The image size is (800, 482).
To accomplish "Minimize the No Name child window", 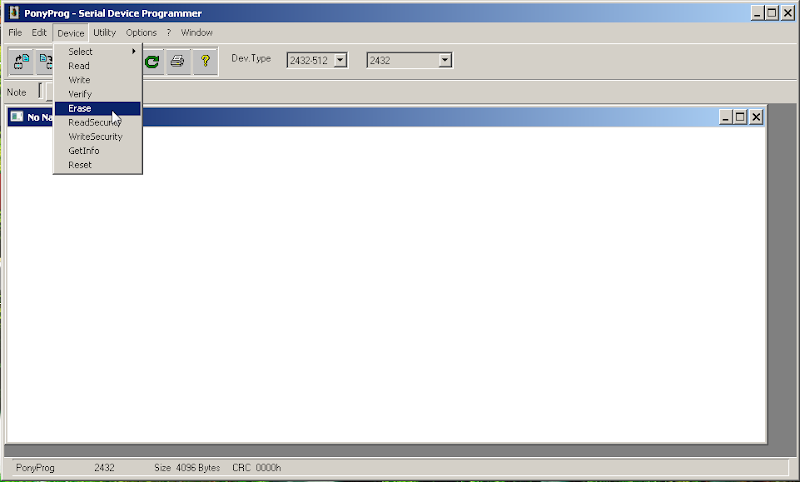I will click(x=726, y=117).
